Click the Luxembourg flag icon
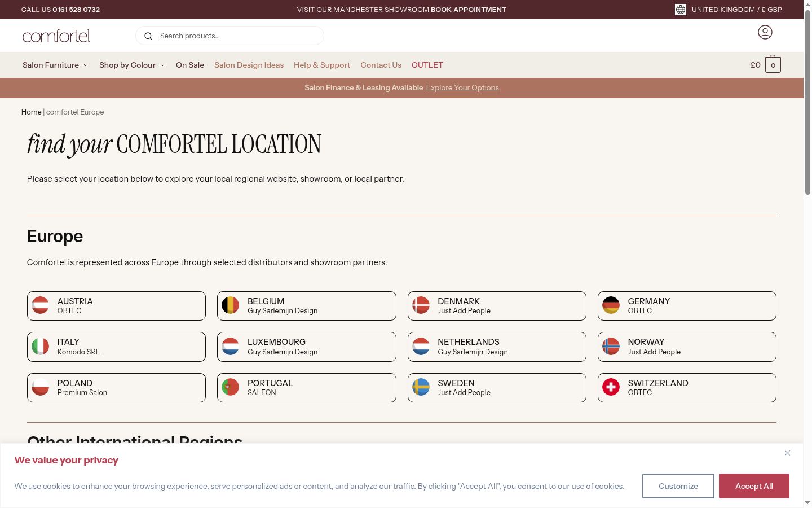Screen dimensions: 812x508 click(231, 347)
